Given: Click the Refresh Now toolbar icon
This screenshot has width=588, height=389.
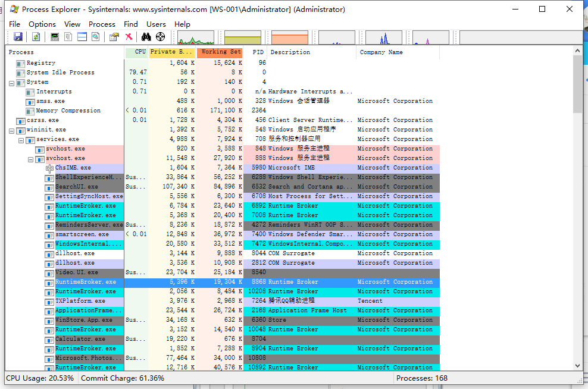Looking at the screenshot, I should tap(36, 37).
